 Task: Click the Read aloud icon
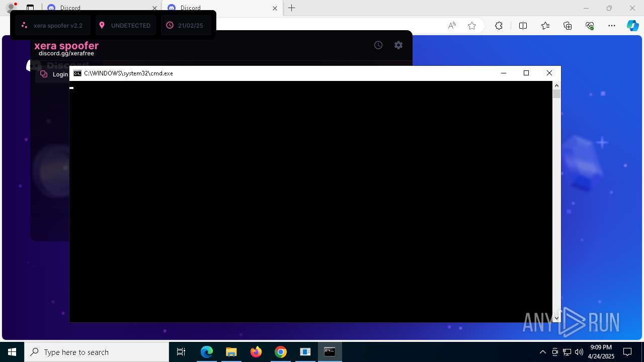(x=452, y=26)
